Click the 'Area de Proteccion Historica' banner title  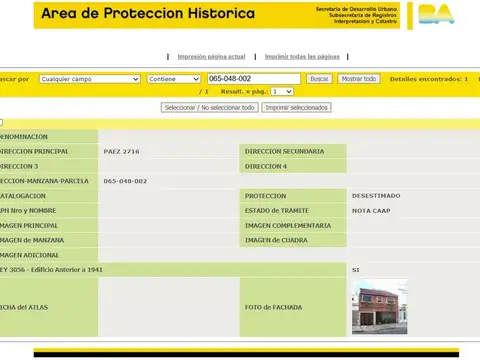[148, 14]
